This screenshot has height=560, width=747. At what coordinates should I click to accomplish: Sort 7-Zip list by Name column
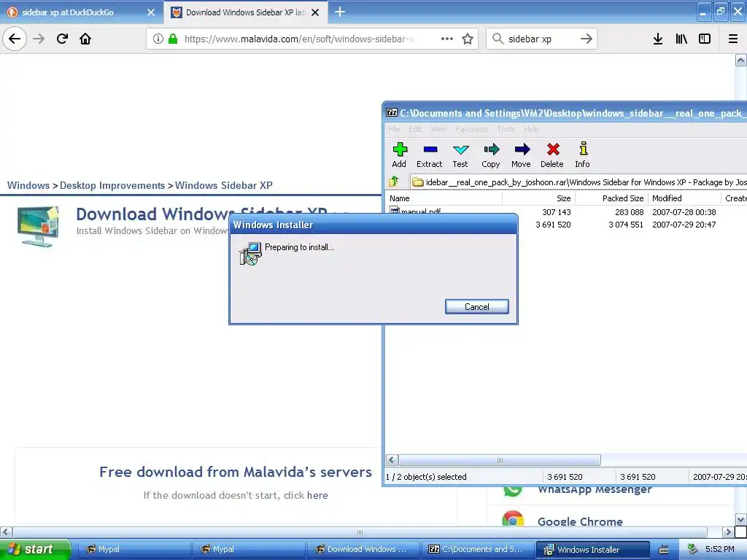click(x=444, y=198)
